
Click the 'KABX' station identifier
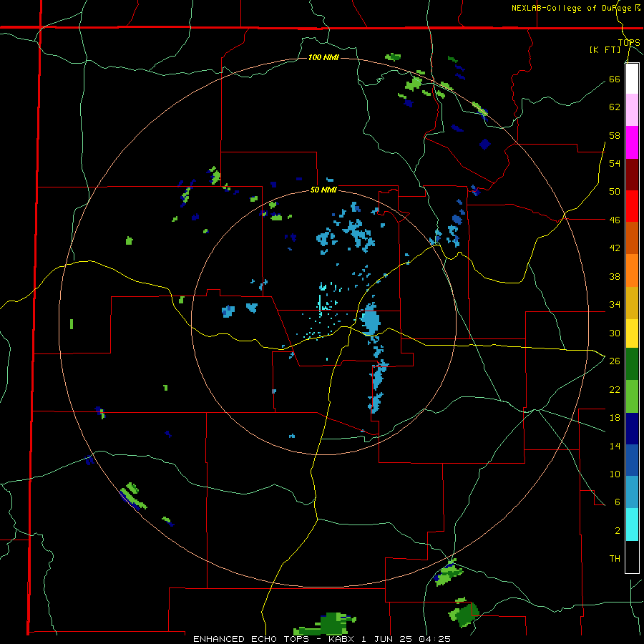pos(342,639)
